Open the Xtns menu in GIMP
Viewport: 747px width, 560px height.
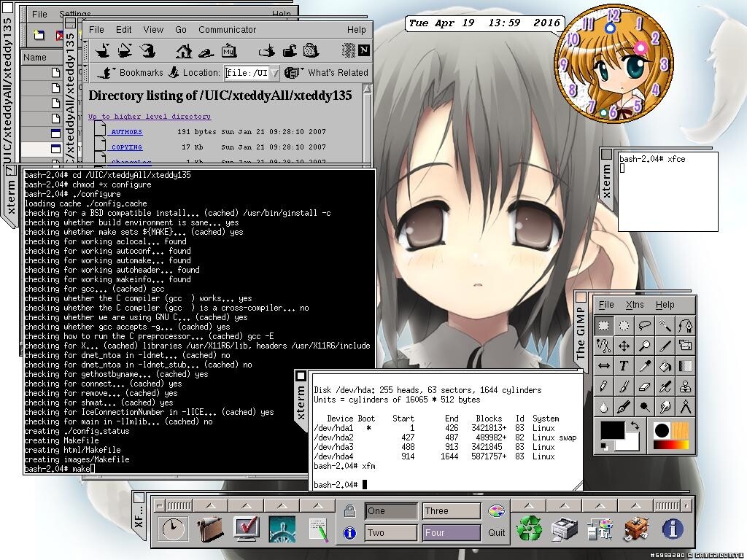pos(634,305)
